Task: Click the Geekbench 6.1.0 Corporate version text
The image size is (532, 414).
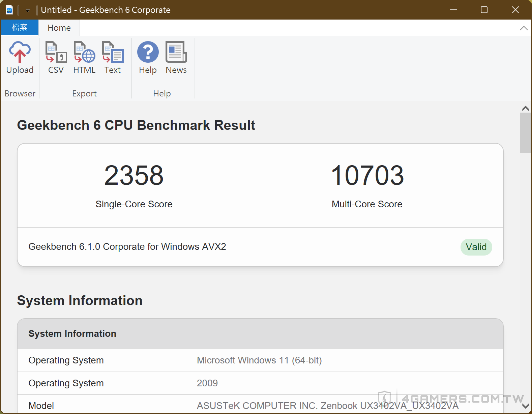Action: pos(127,247)
